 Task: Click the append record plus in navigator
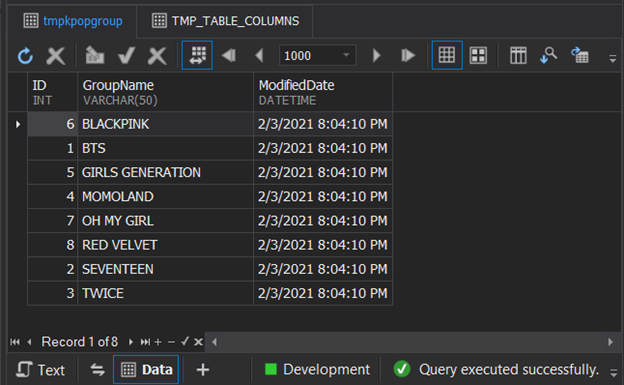tap(158, 342)
